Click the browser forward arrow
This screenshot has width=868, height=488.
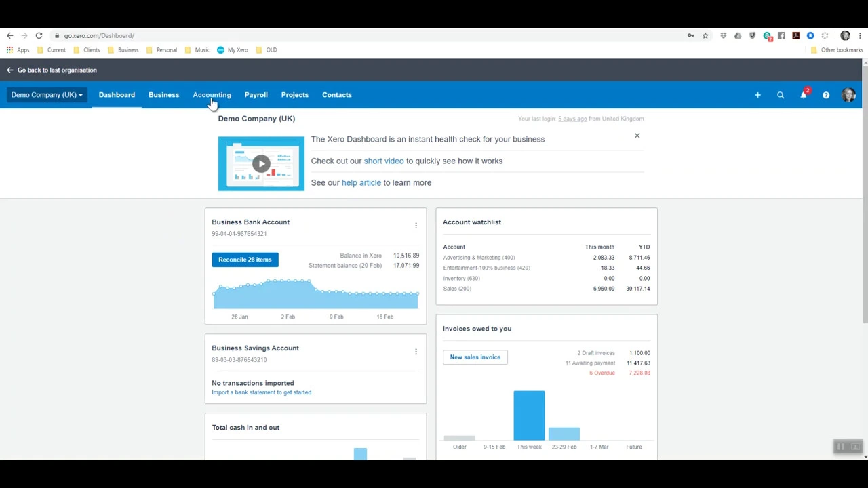[24, 35]
